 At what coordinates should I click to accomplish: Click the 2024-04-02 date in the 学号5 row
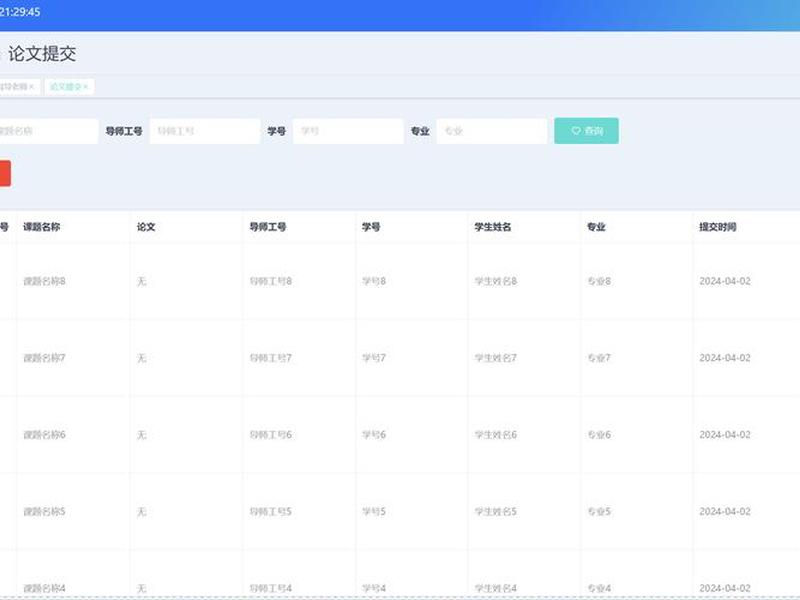point(725,512)
